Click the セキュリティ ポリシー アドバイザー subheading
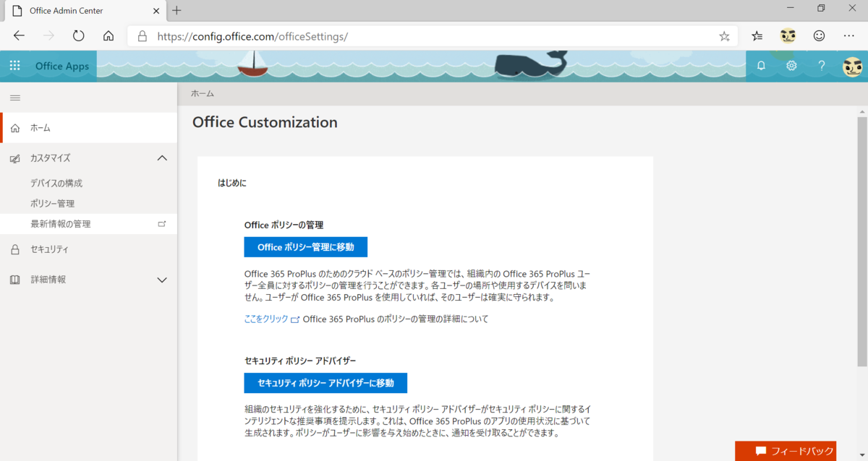 pos(300,361)
